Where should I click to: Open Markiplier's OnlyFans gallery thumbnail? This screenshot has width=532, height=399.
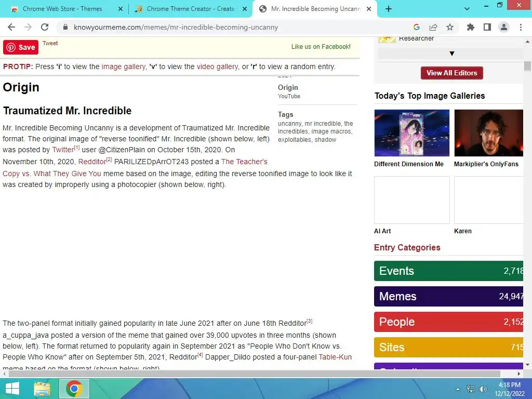coord(488,133)
